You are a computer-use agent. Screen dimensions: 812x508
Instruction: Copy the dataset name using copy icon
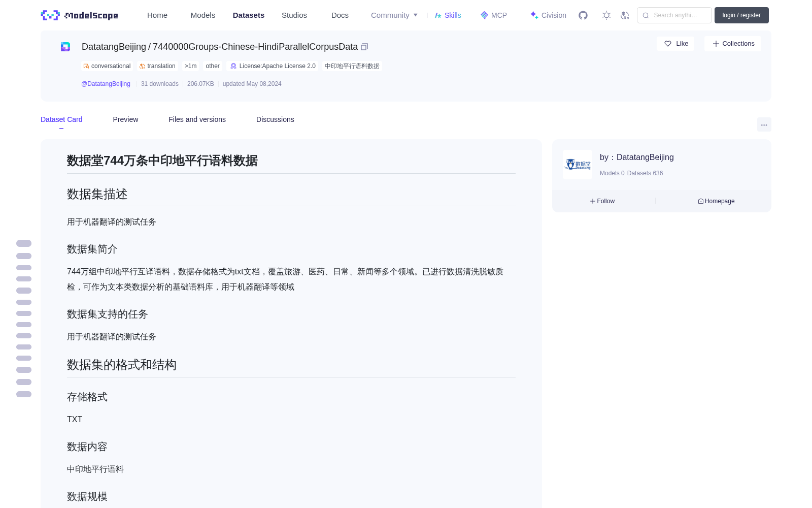click(x=364, y=47)
